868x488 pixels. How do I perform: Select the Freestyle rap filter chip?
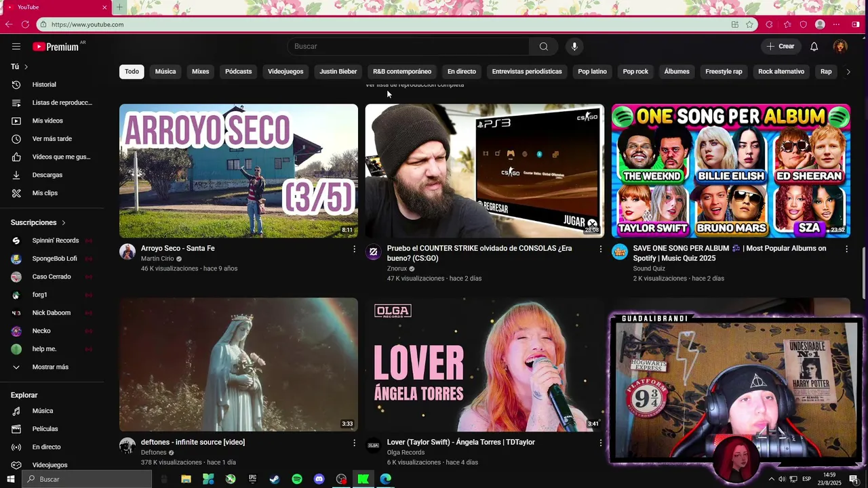click(724, 71)
